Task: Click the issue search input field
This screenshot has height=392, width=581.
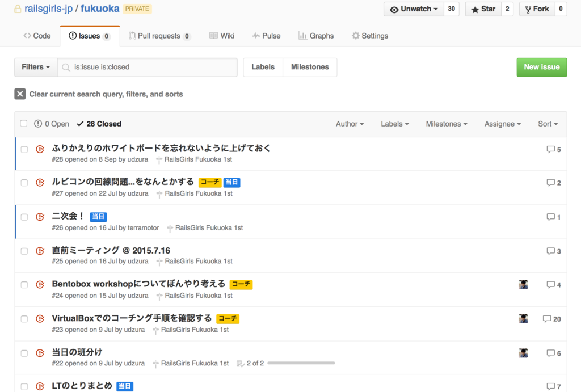Action: [148, 67]
